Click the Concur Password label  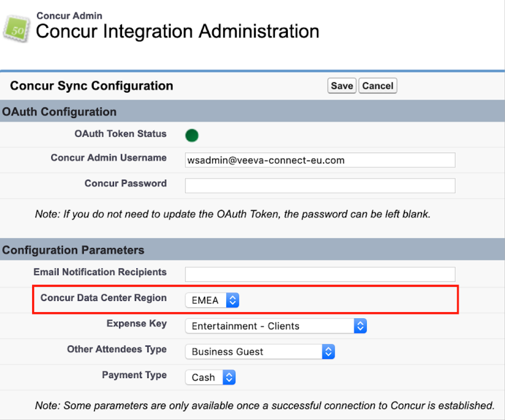click(126, 183)
